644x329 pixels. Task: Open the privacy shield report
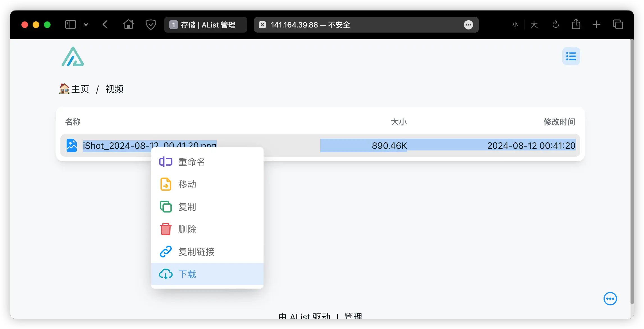pos(151,25)
